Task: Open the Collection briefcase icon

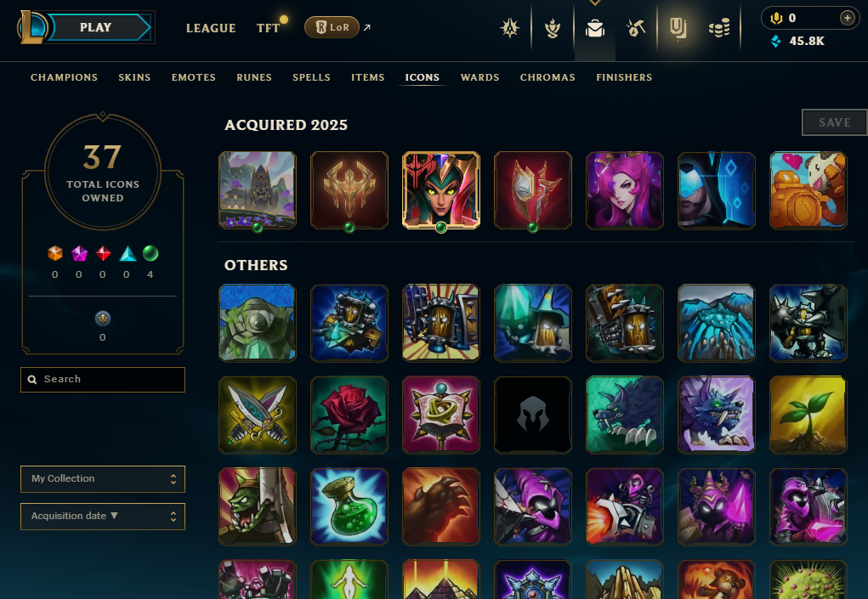Action: [595, 28]
